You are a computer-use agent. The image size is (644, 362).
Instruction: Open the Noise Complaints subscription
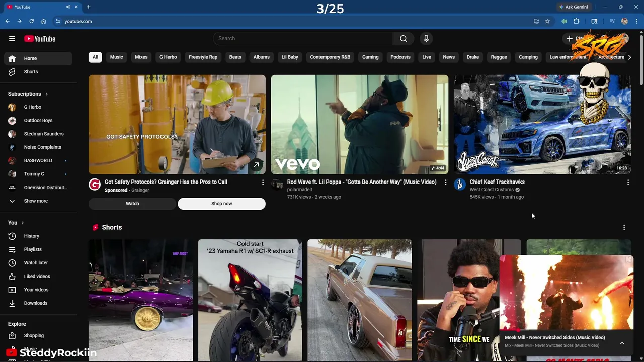pyautogui.click(x=38, y=147)
